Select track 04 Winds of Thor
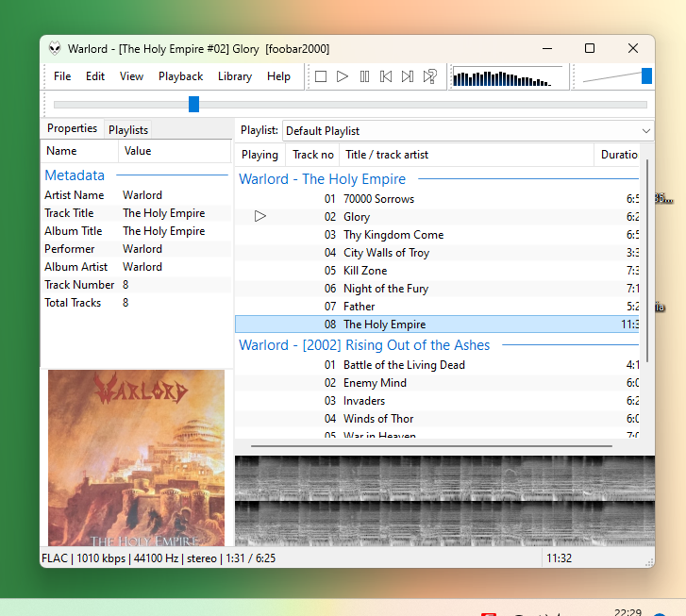This screenshot has height=616, width=686. tap(437, 419)
